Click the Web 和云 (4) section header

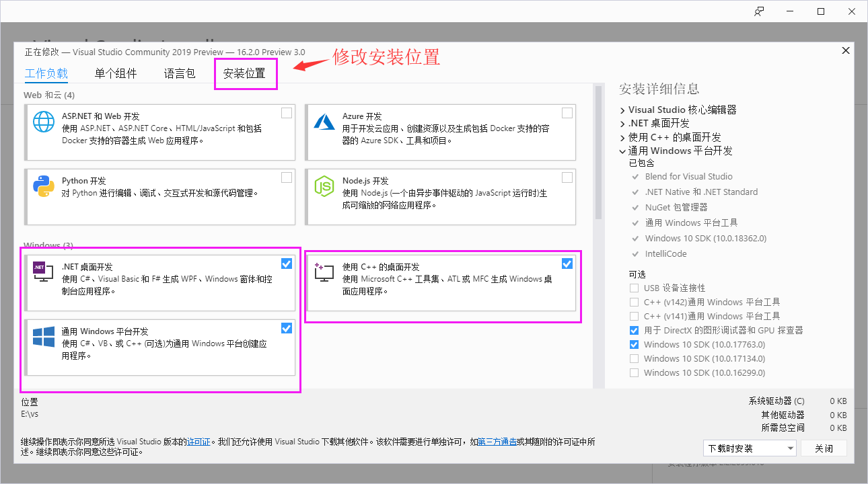[x=49, y=95]
